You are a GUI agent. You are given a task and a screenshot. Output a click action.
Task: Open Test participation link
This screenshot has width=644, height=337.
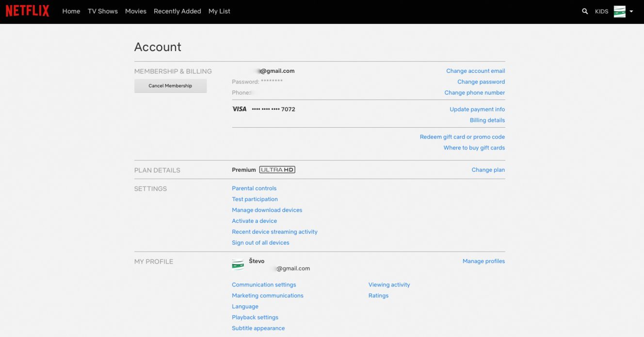click(x=255, y=199)
